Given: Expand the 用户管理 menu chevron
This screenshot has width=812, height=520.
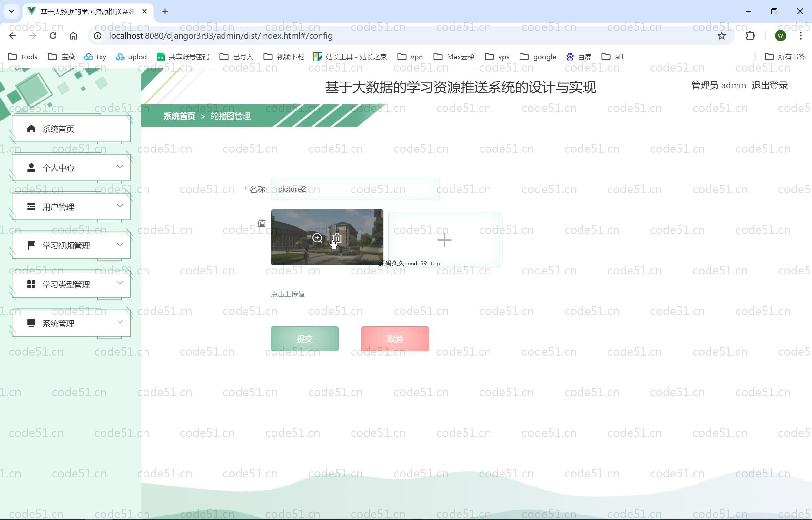Looking at the screenshot, I should pos(120,205).
